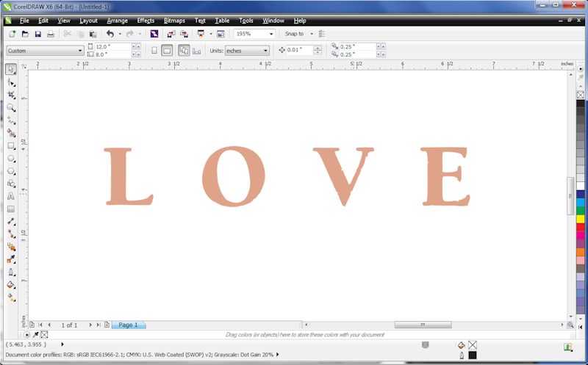Select the Text tool
The height and width of the screenshot is (365, 588).
point(11,196)
